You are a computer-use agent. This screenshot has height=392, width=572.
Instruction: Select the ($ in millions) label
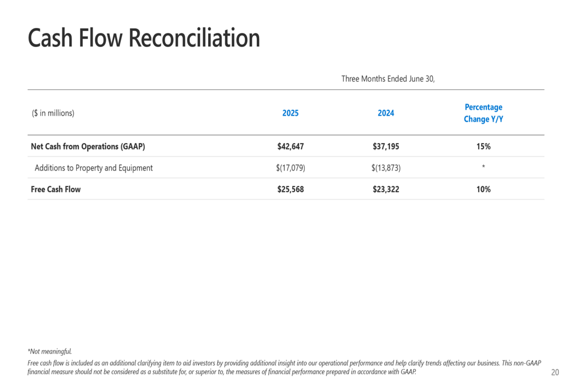53,113
